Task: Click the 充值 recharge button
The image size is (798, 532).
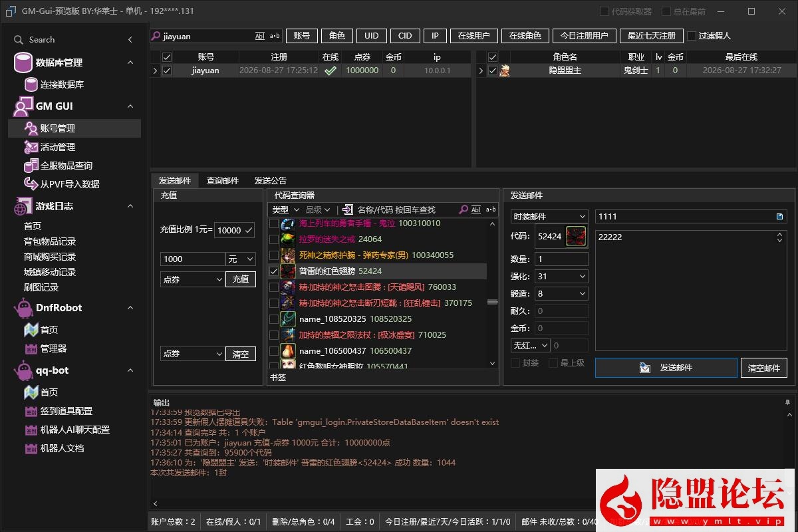Action: coord(241,279)
